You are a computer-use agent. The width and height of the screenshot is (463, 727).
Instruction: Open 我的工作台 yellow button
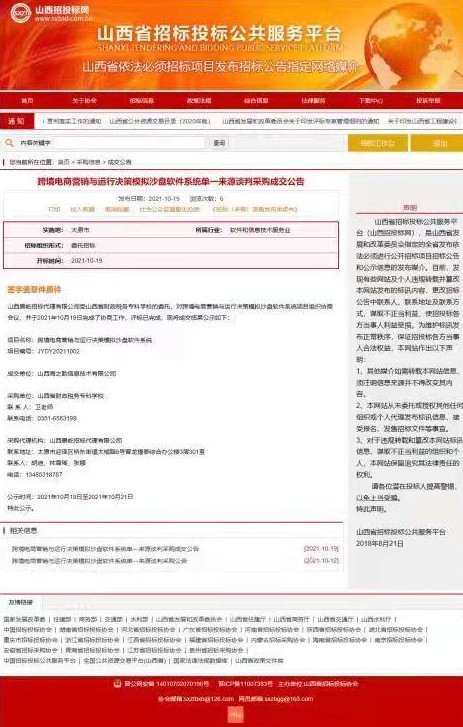(378, 143)
